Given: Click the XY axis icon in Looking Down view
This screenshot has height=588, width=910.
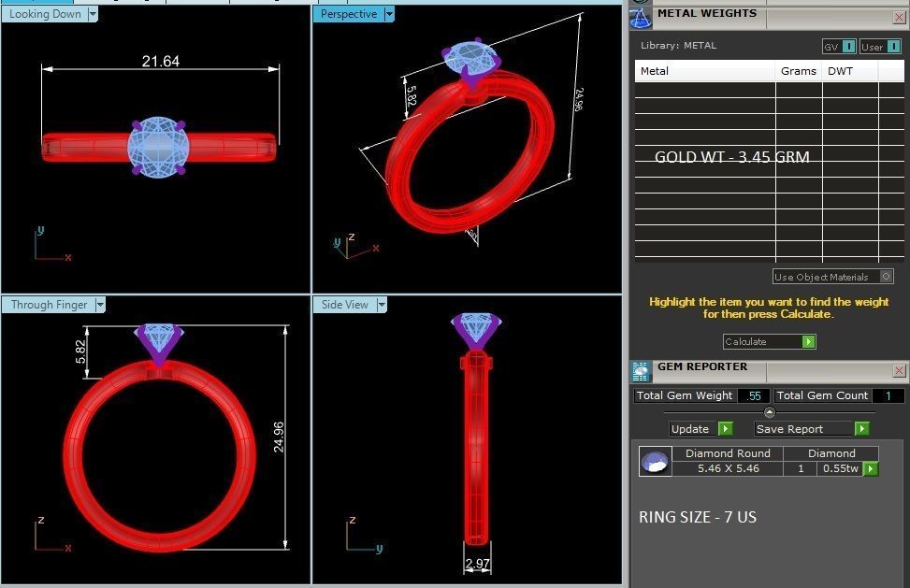Looking at the screenshot, I should tap(52, 244).
